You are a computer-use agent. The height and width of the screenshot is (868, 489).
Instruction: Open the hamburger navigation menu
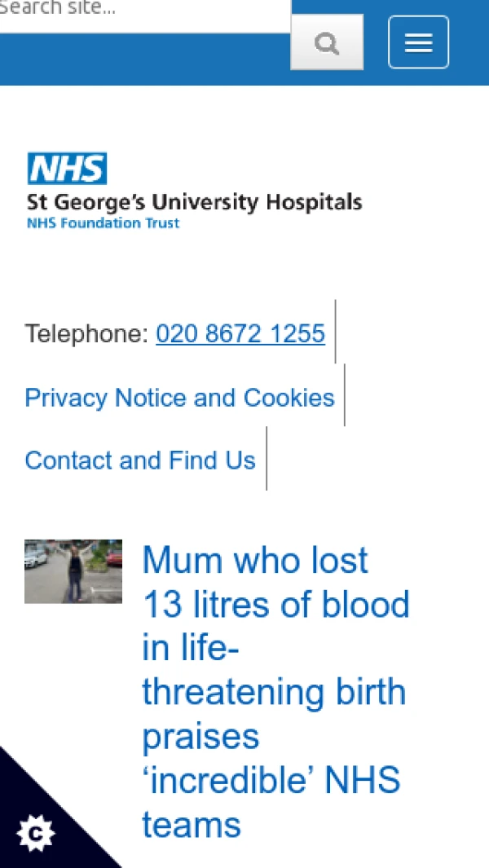tap(418, 42)
